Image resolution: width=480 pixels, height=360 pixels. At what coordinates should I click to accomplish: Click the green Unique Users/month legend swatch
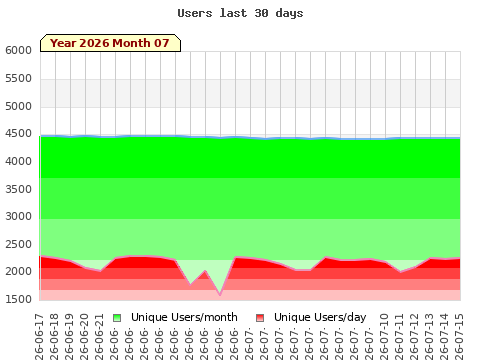click(x=117, y=318)
